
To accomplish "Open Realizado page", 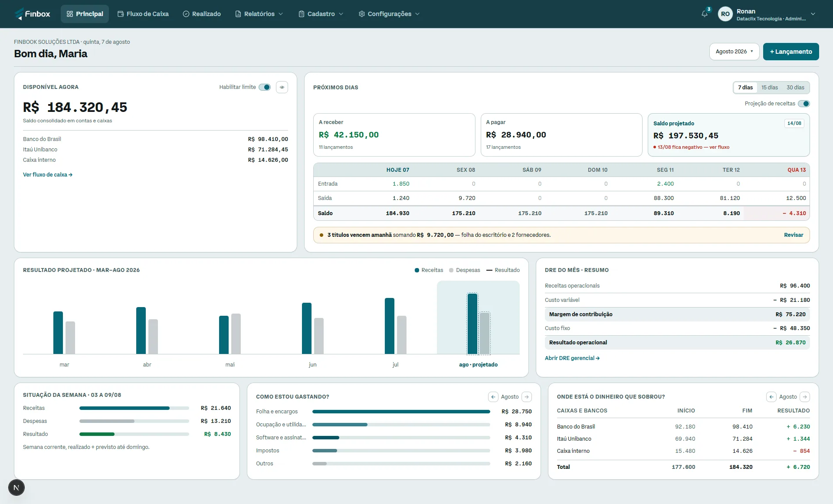I will tap(202, 14).
